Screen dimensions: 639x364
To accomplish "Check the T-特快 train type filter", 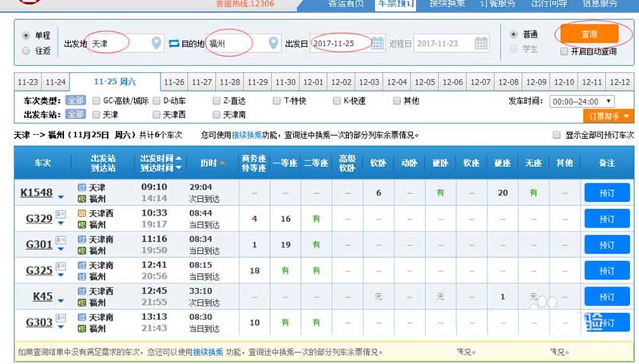I will (276, 101).
